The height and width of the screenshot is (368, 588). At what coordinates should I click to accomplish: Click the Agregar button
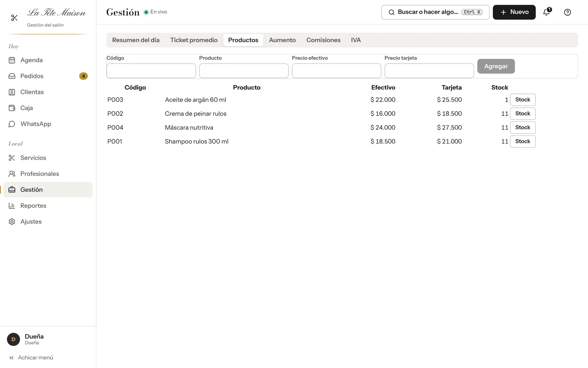pos(496,66)
